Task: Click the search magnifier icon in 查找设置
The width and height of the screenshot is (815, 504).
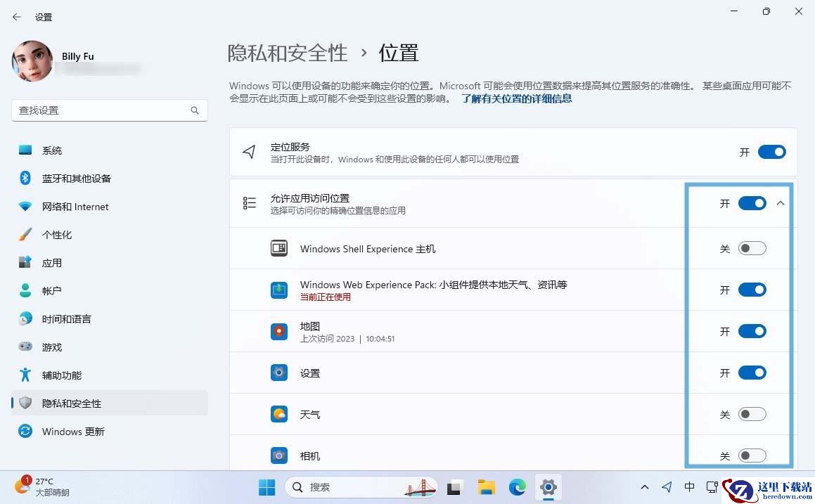Action: 194,110
